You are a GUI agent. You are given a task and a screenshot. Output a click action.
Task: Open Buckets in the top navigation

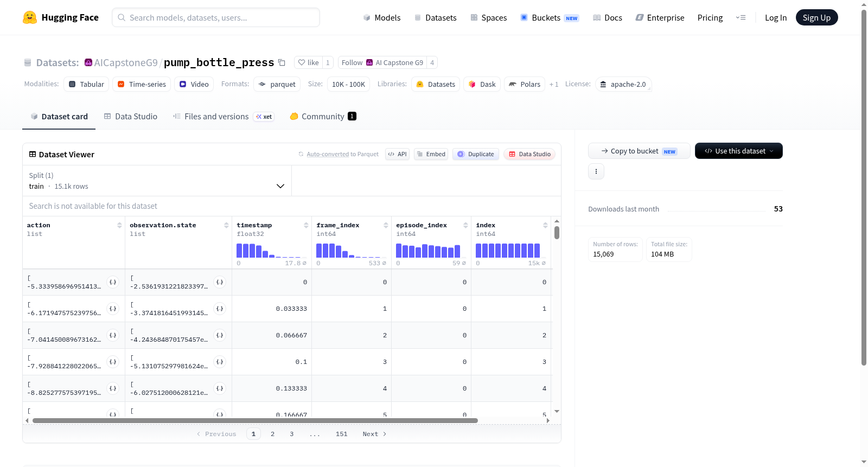click(550, 17)
